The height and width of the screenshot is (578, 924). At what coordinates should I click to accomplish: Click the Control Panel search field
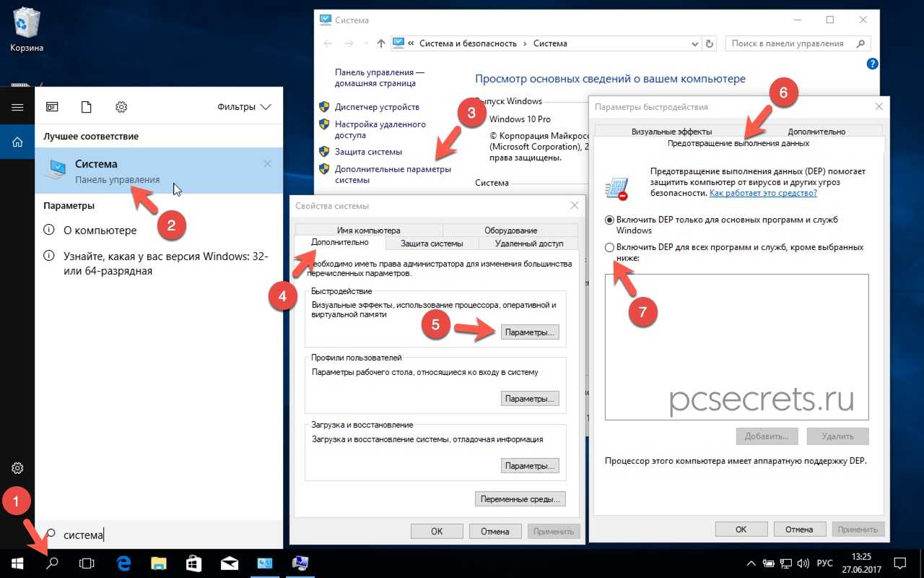pyautogui.click(x=788, y=43)
